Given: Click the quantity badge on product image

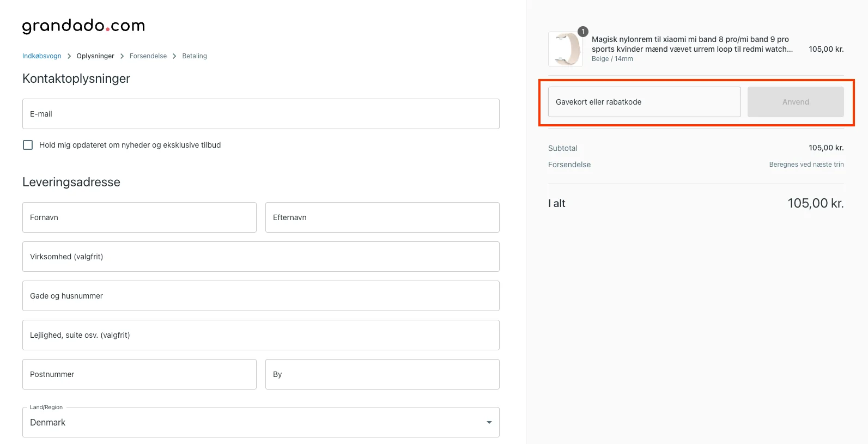Looking at the screenshot, I should (582, 32).
